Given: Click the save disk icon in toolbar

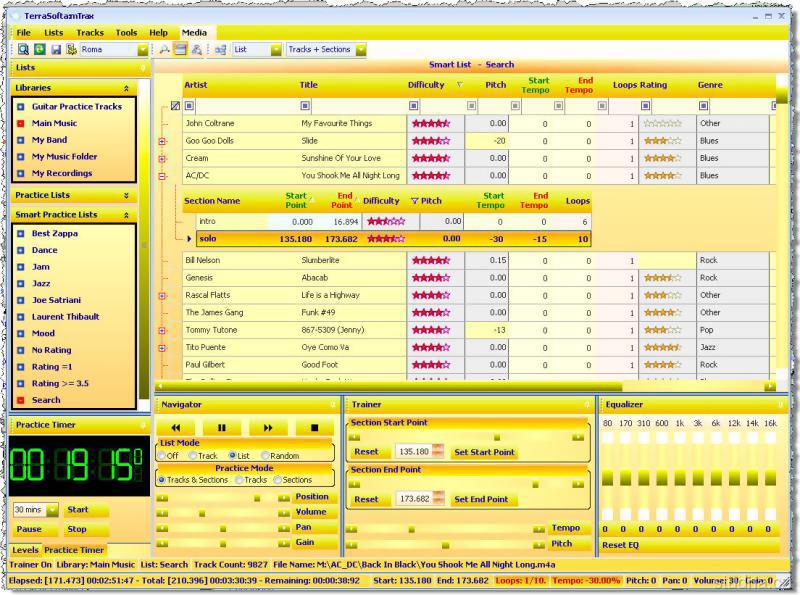Looking at the screenshot, I should coord(56,49).
